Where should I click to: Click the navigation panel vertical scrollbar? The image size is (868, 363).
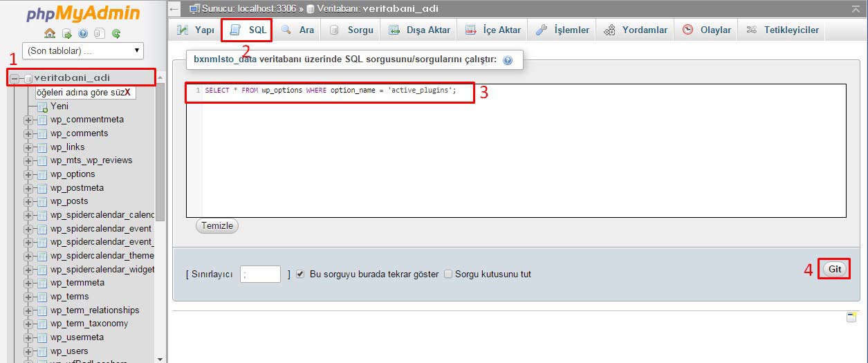[x=160, y=151]
